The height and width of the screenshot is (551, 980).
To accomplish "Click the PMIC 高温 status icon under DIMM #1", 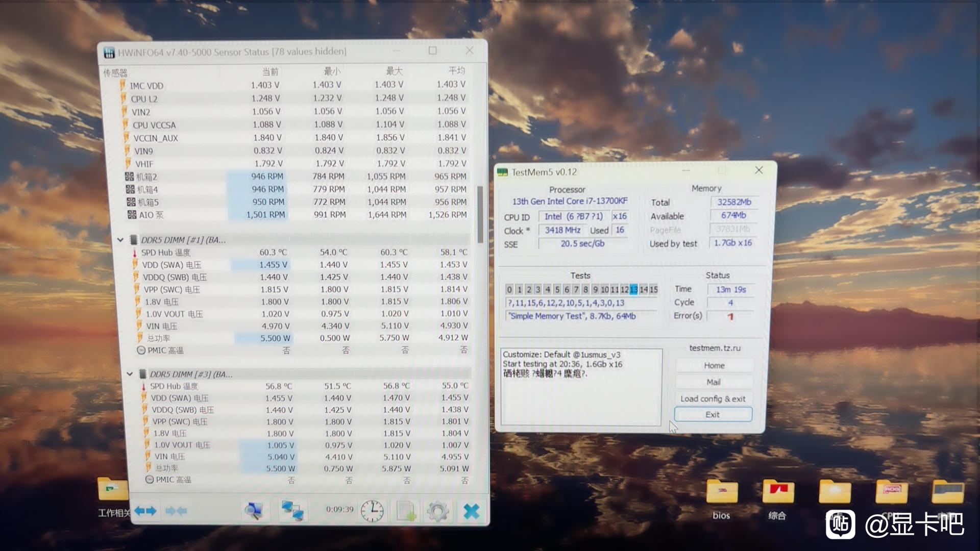I will (141, 350).
